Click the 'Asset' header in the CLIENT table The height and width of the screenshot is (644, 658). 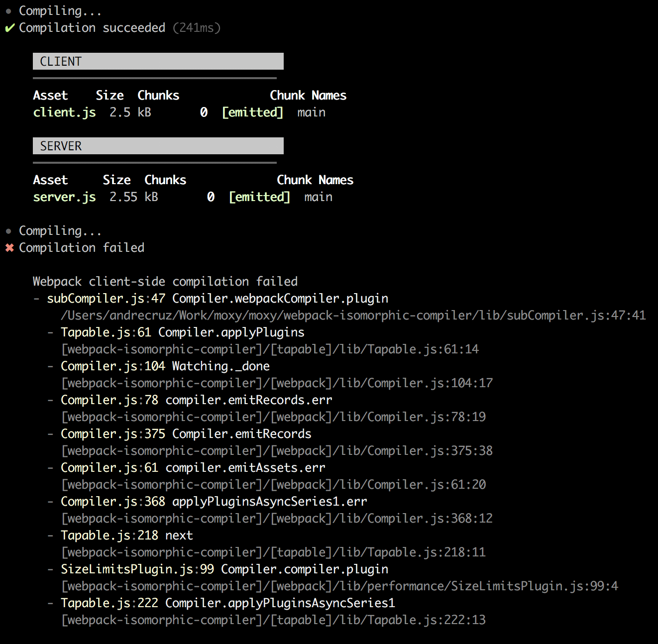coord(50,96)
